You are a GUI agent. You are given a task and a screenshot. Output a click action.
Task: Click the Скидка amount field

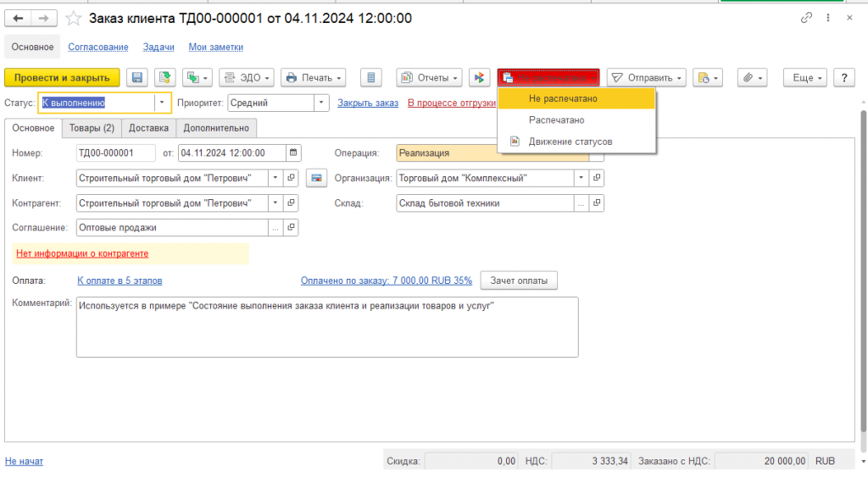pos(471,461)
